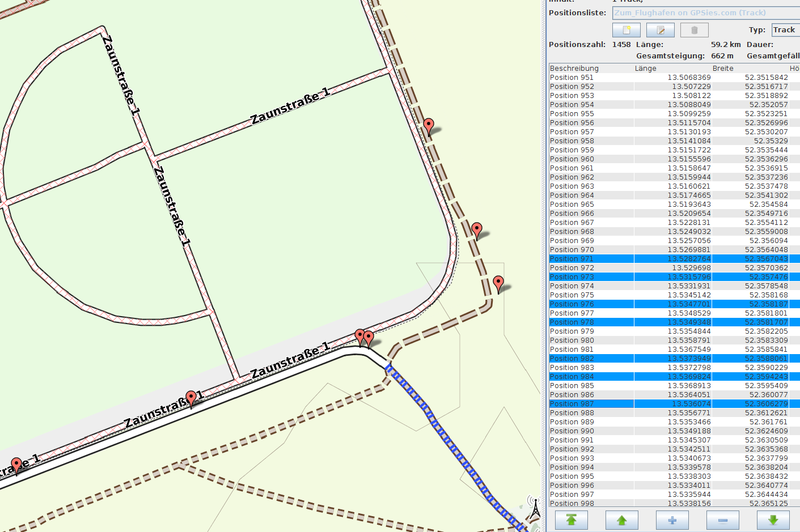Viewport: 800px width, 532px height.
Task: Sort by the Beschreibung column header
Action: pos(591,68)
